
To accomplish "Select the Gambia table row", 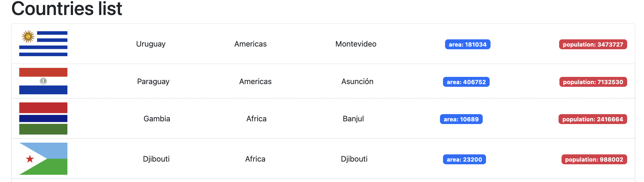I will pos(322,118).
